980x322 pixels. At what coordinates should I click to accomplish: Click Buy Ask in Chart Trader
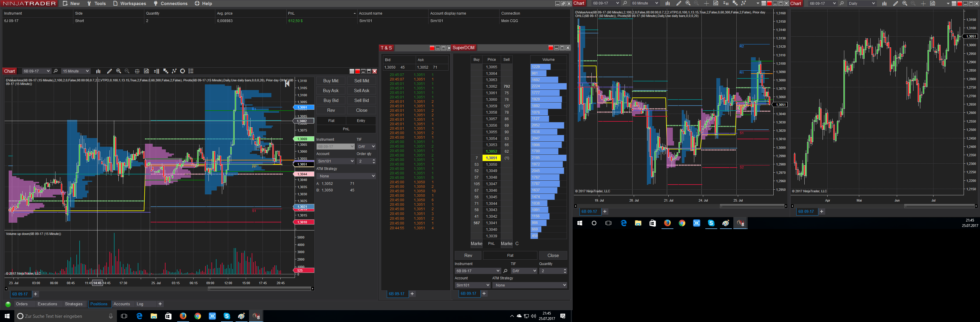(x=331, y=91)
